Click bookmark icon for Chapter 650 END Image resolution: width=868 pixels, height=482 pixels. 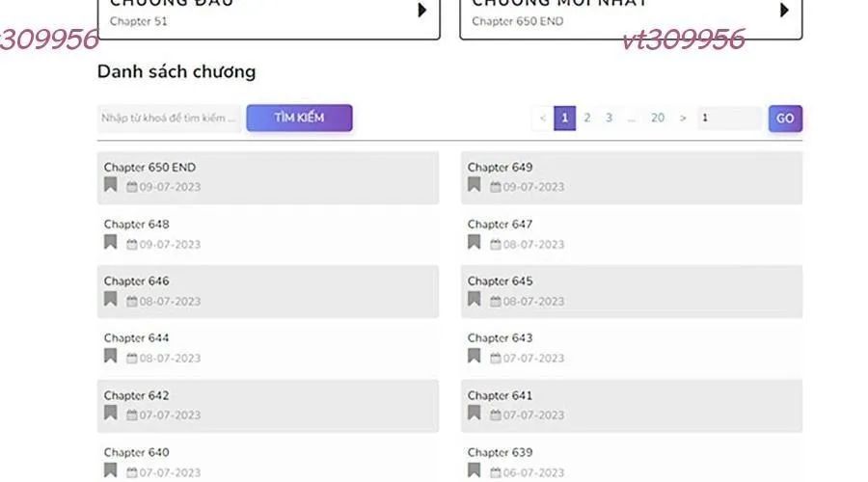pyautogui.click(x=111, y=185)
